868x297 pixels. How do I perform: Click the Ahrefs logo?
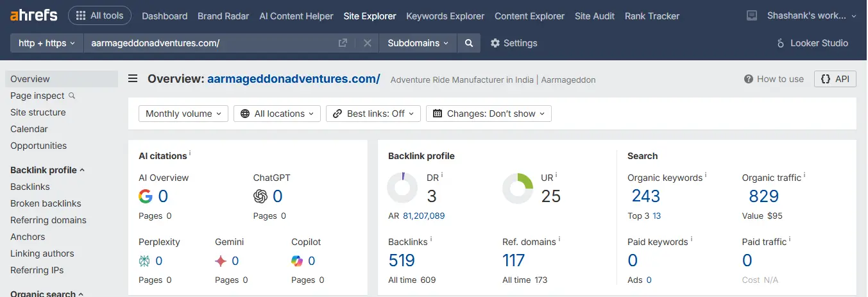(33, 15)
